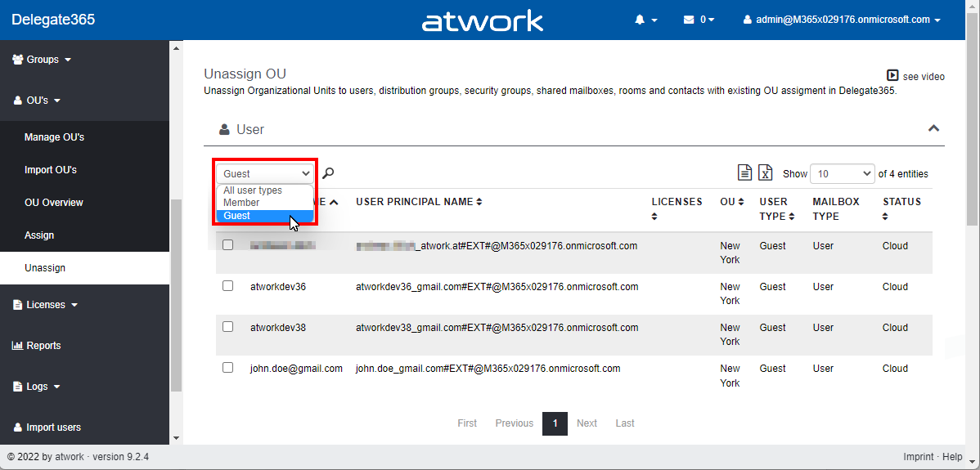Screen dimensions: 980x470
Task: Sort by User Principal Name column
Action: [x=419, y=202]
